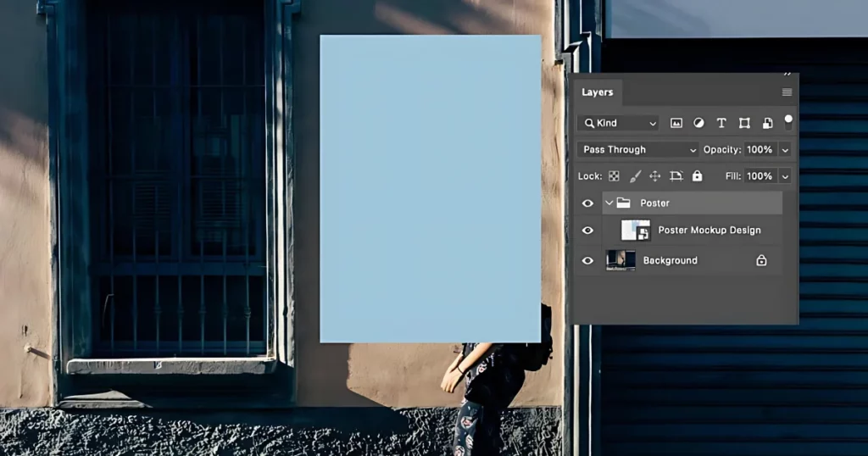868x456 pixels.
Task: Select the Poster Mockup Design thumbnail
Action: coord(636,231)
